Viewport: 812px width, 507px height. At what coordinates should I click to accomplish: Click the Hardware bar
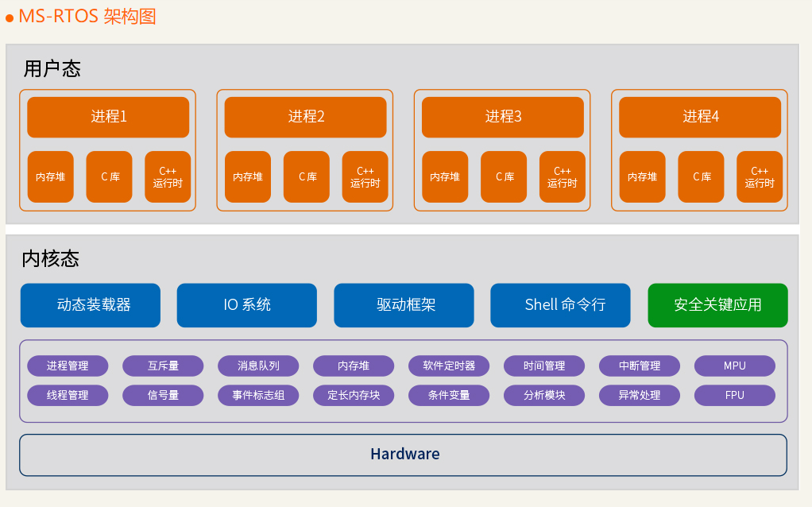coord(404,454)
